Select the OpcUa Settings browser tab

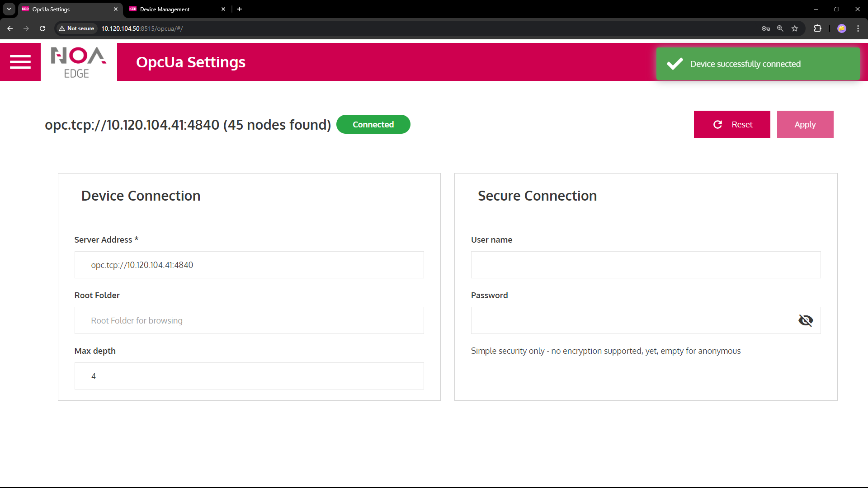coord(66,9)
